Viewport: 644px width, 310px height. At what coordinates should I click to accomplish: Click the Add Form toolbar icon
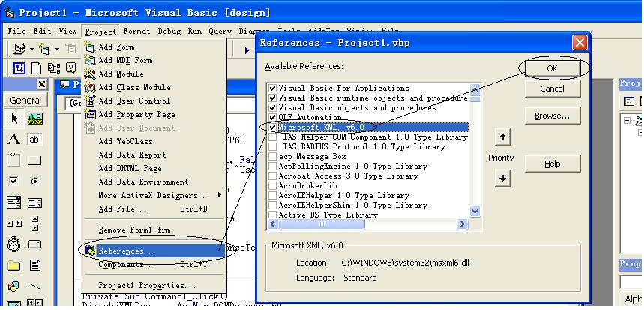(x=44, y=49)
